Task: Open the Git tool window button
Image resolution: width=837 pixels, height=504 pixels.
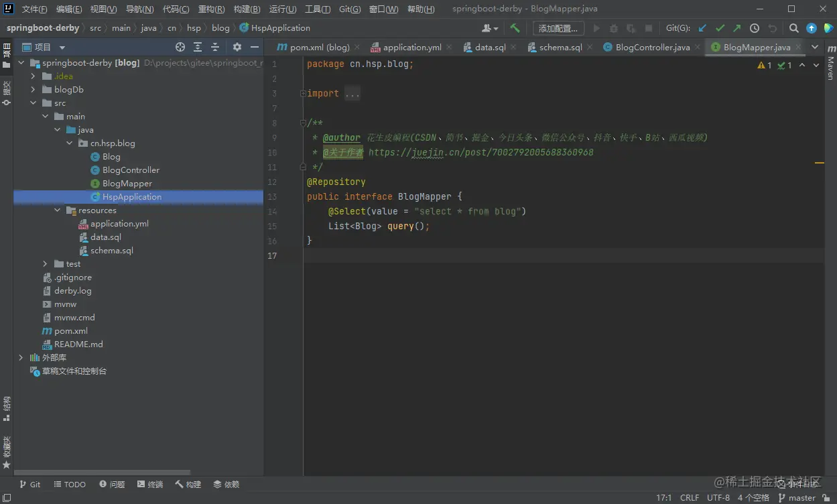Action: pyautogui.click(x=29, y=485)
